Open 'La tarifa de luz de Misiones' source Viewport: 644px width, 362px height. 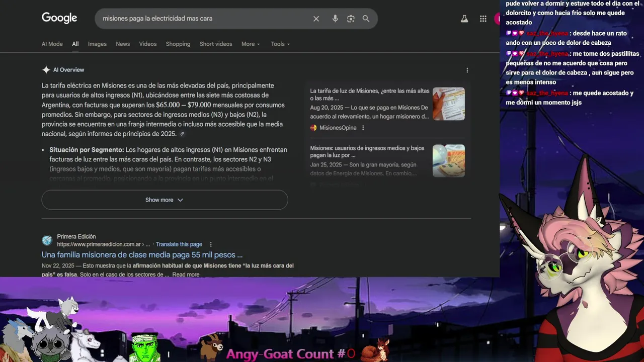(x=370, y=95)
